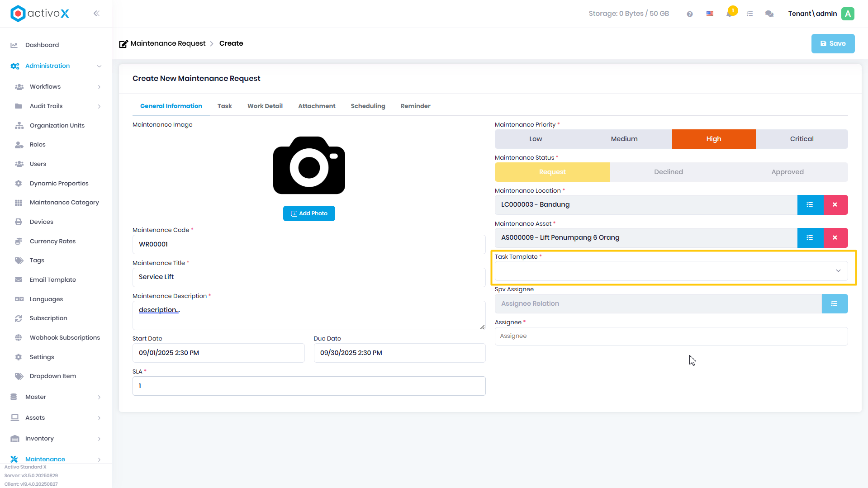Switch to Work Detail tab
Viewport: 868px width, 488px height.
click(x=265, y=106)
